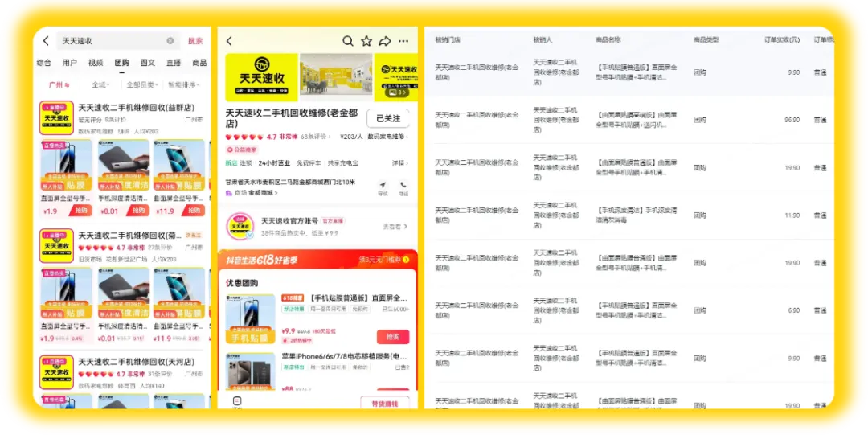The height and width of the screenshot is (435, 868).
Task: Switch to the 综合 tab
Action: (43, 63)
